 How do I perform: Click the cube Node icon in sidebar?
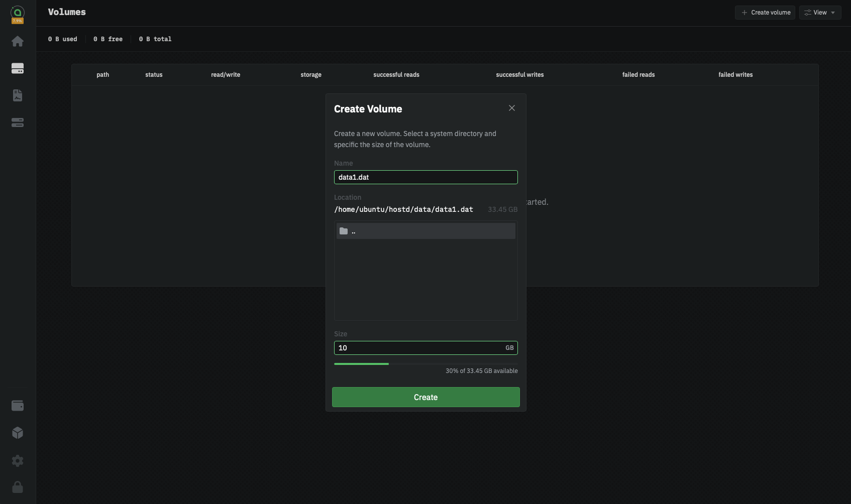click(x=18, y=433)
